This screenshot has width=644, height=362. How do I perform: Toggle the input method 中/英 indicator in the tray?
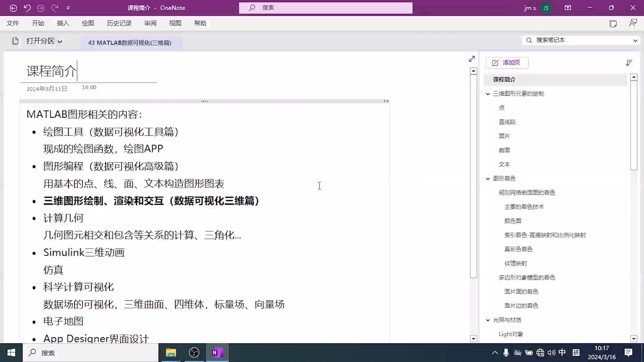pos(563,353)
